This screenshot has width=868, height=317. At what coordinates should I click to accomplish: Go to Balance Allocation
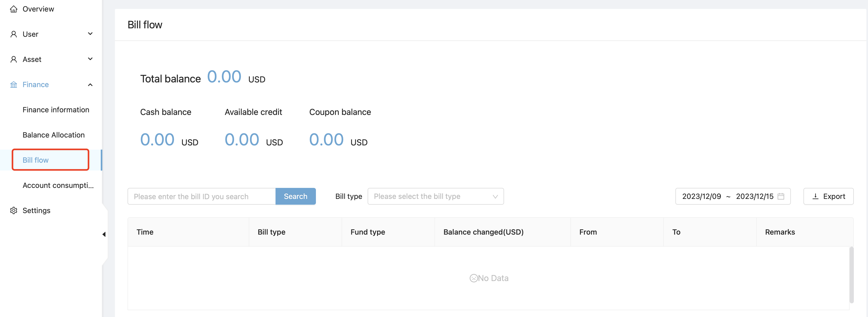[54, 135]
